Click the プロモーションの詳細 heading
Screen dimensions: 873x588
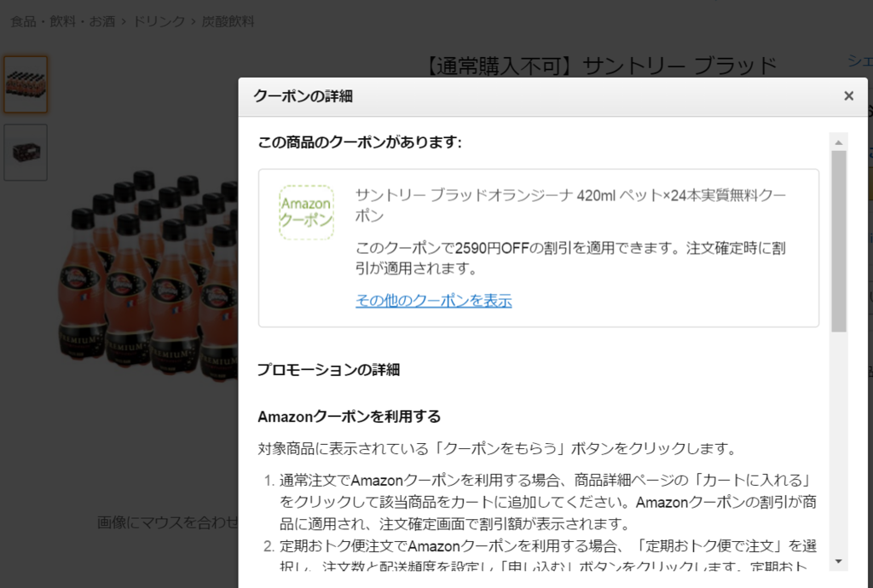(x=328, y=370)
